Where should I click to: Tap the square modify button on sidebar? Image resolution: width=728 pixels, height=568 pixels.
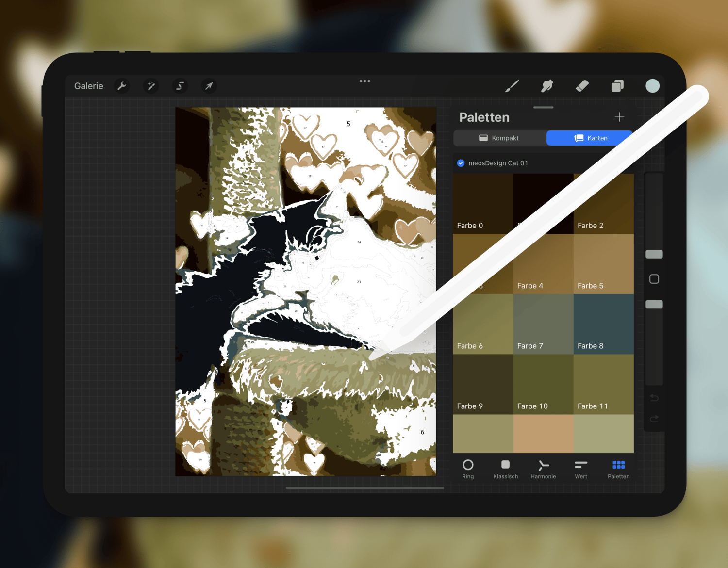[x=654, y=279]
